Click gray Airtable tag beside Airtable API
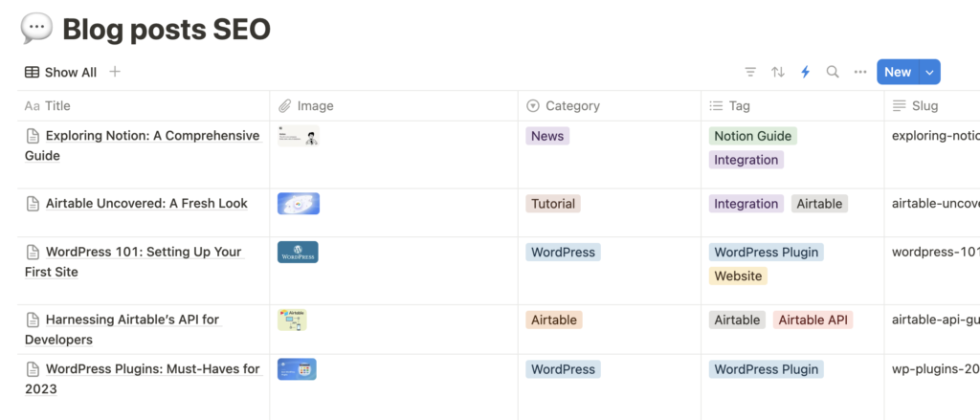Image resolution: width=980 pixels, height=420 pixels. (x=737, y=320)
